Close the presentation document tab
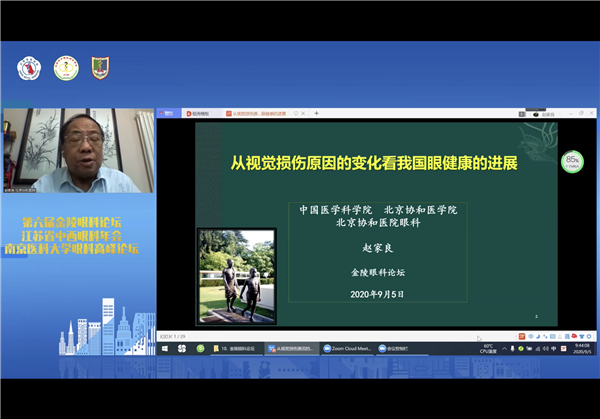600x419 pixels. 303,113
